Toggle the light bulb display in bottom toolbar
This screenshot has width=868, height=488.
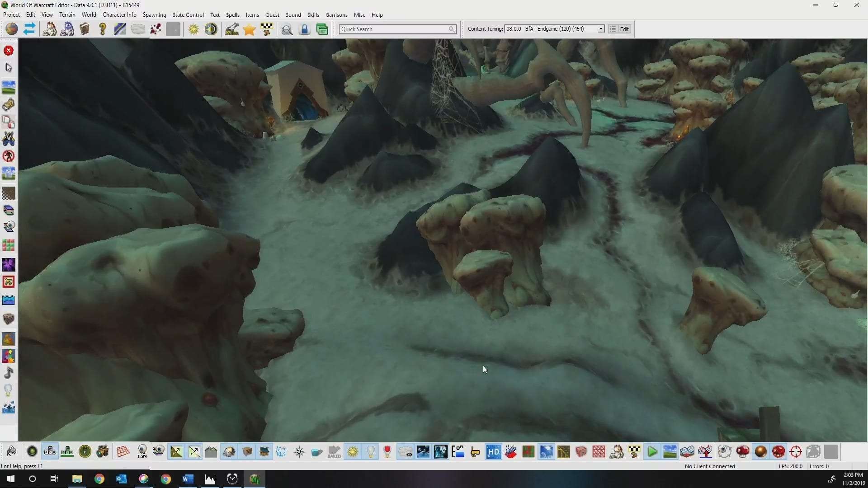(x=370, y=451)
